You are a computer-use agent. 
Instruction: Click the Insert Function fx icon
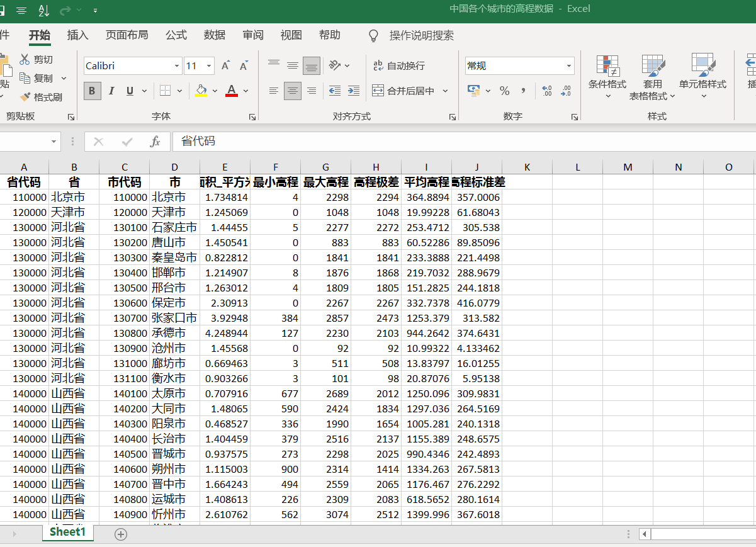155,142
